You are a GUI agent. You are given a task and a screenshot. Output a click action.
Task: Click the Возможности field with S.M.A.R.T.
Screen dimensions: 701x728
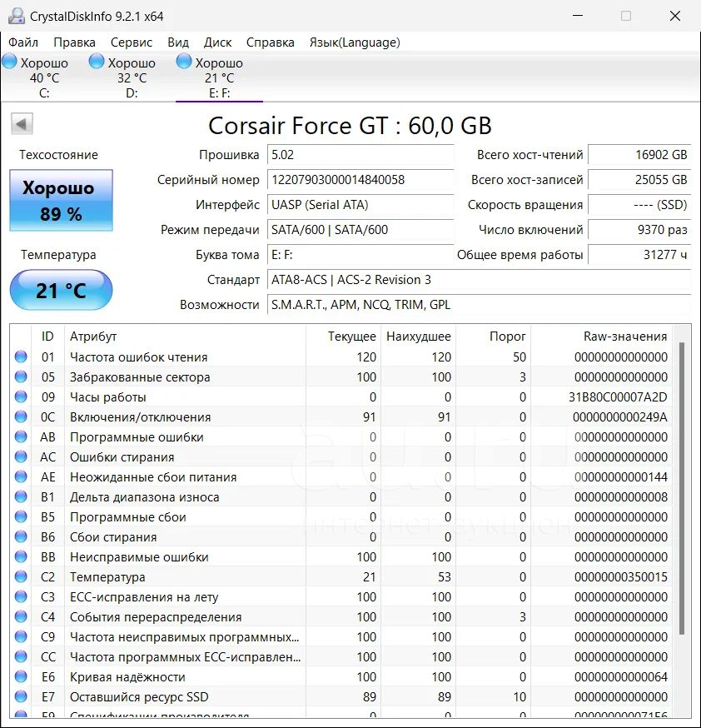480,305
